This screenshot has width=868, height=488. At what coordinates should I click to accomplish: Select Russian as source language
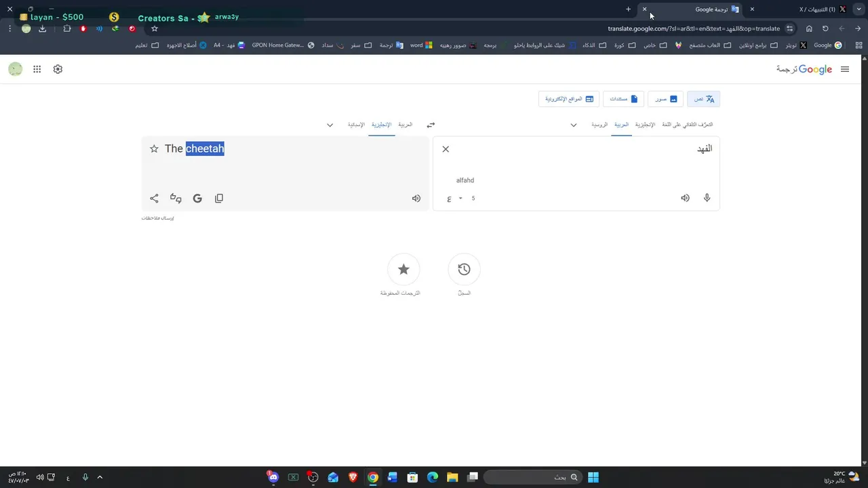click(x=599, y=125)
